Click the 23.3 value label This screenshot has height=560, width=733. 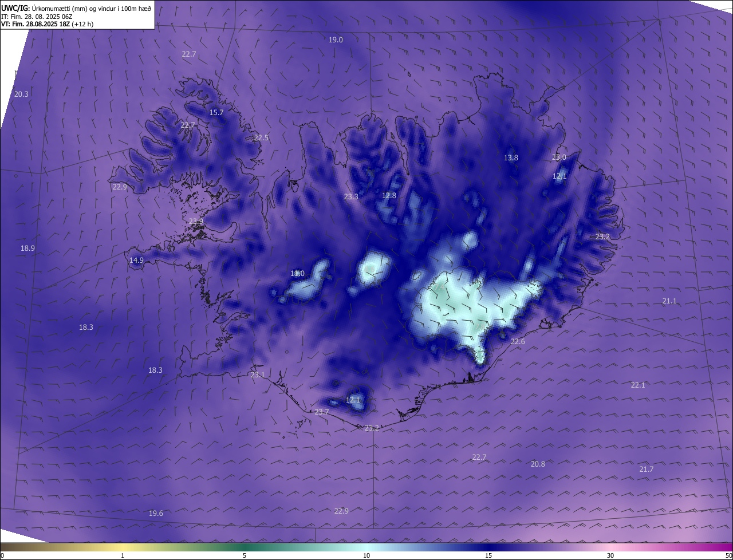click(x=351, y=196)
